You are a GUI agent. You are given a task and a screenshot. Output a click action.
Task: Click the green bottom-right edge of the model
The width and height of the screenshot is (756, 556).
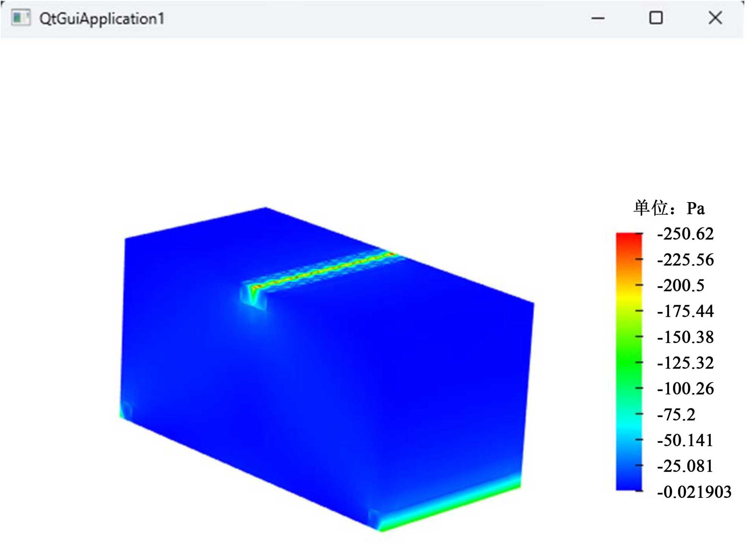[450, 507]
